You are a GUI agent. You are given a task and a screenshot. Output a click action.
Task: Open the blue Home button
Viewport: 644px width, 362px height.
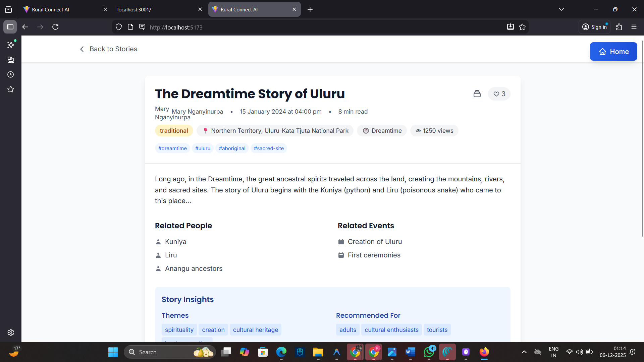(x=613, y=52)
